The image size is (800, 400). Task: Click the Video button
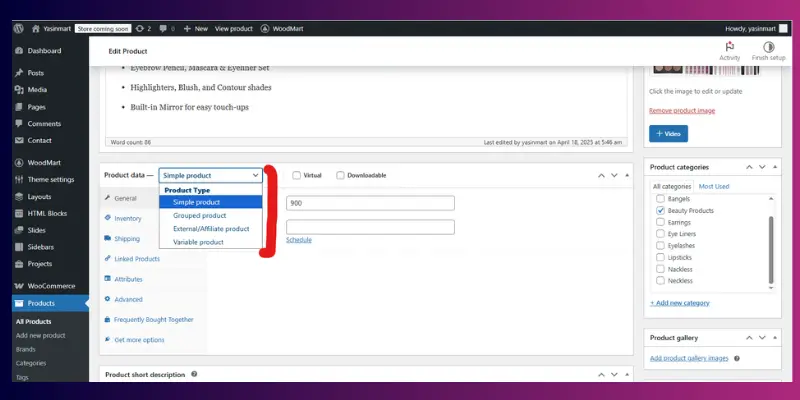coord(668,134)
